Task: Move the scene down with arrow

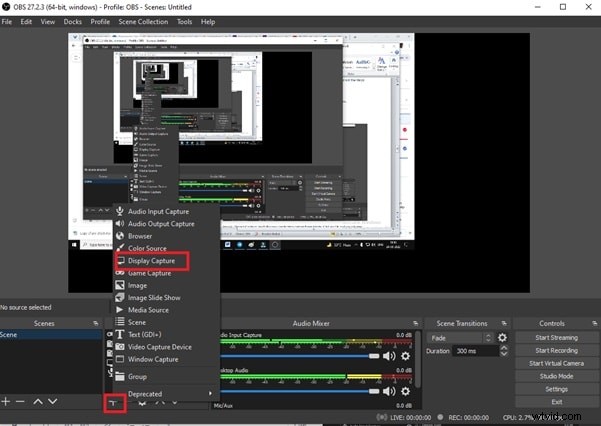Action: click(x=54, y=401)
